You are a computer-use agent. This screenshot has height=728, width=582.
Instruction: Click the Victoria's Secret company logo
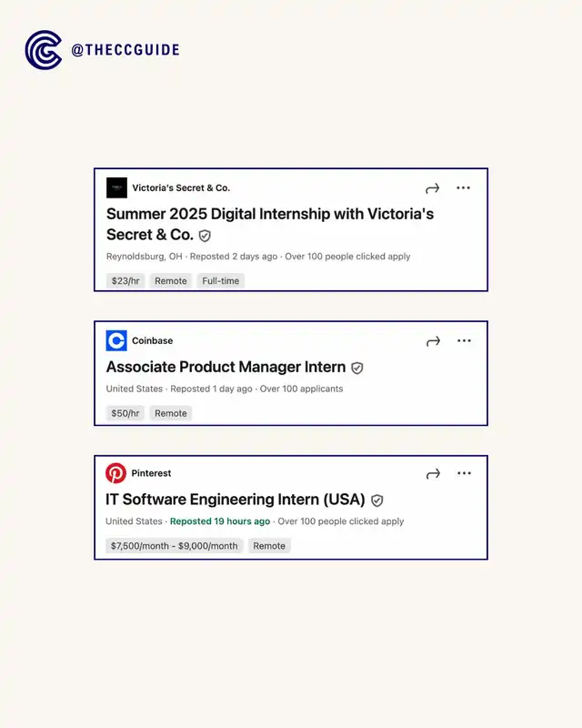click(116, 188)
